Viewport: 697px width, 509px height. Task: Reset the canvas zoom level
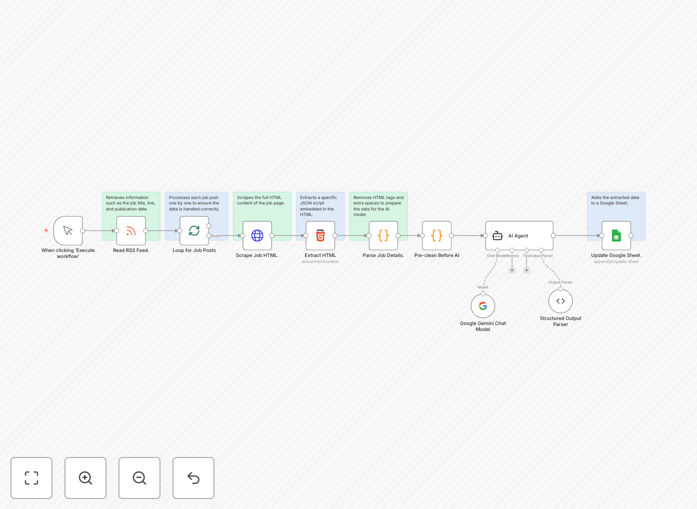pos(193,478)
